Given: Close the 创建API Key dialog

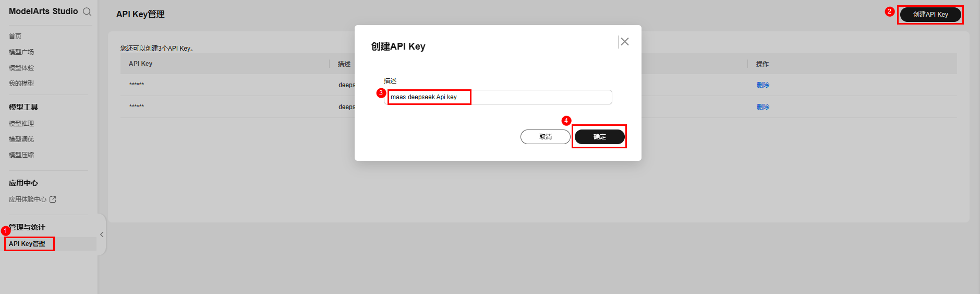Looking at the screenshot, I should (625, 42).
